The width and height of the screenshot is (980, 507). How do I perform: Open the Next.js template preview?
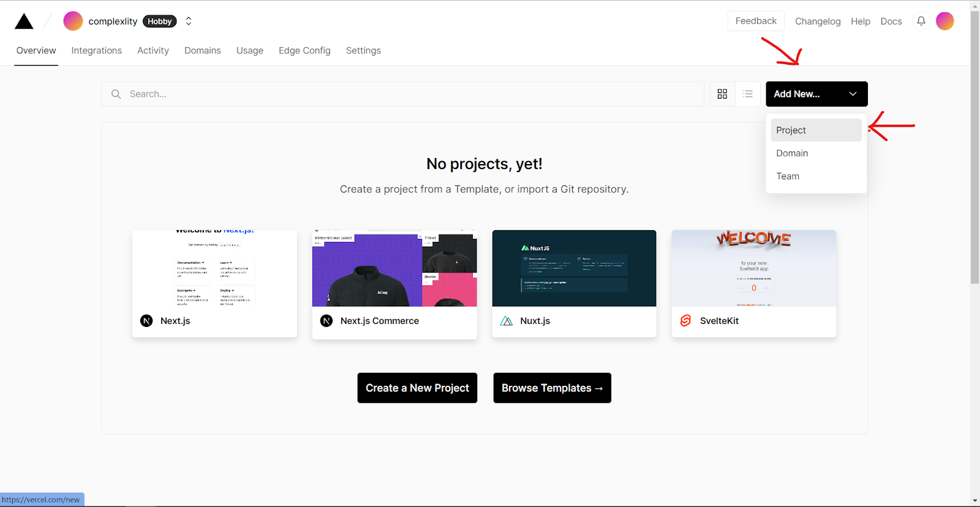point(214,268)
